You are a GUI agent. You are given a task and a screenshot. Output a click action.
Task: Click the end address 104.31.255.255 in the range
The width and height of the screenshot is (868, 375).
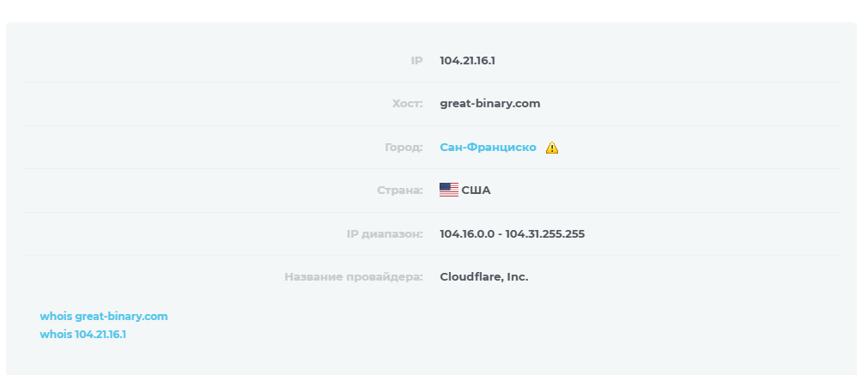point(544,234)
